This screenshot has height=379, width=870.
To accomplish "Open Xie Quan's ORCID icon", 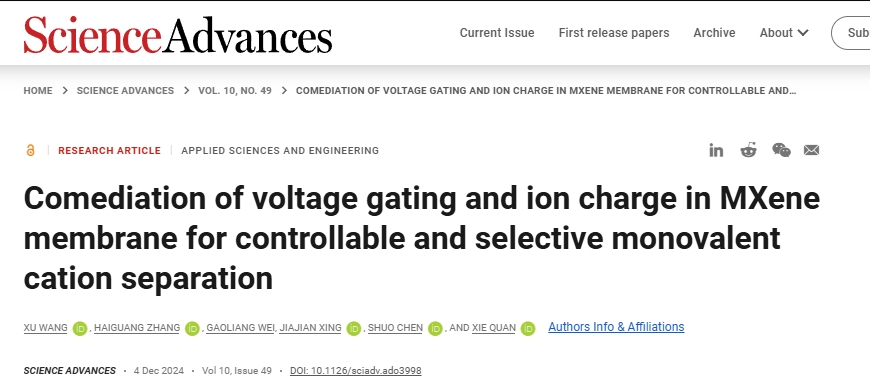I will (528, 329).
